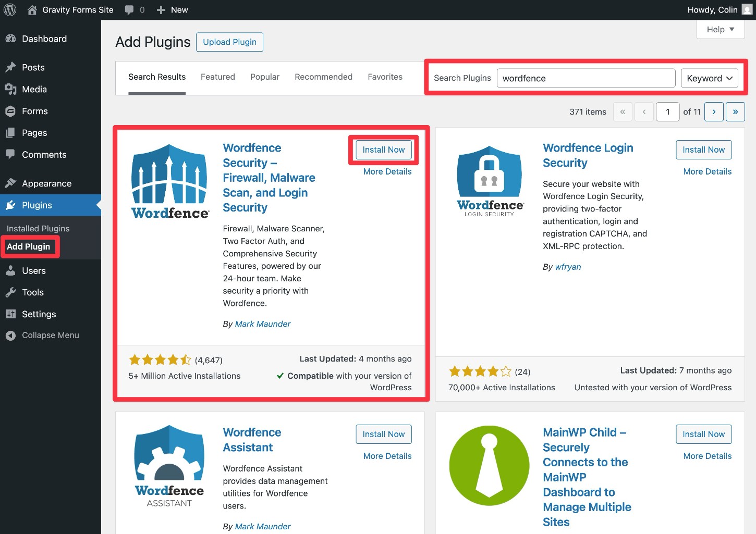Screen dimensions: 756x534
Task: Open the comments bubble icon in admin bar
Action: tap(129, 10)
